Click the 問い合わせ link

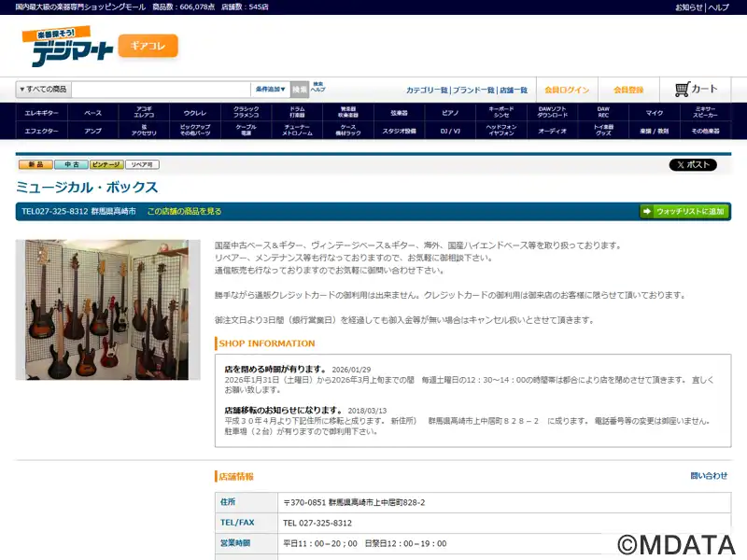tap(709, 476)
